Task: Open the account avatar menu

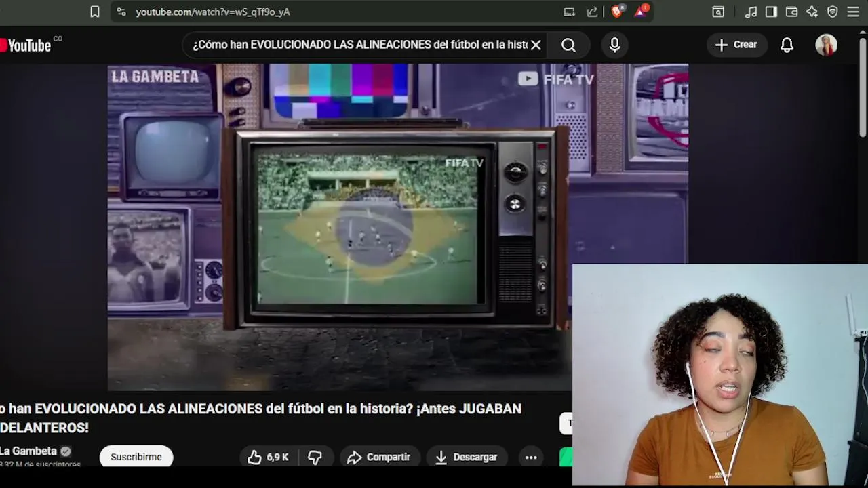Action: click(826, 45)
